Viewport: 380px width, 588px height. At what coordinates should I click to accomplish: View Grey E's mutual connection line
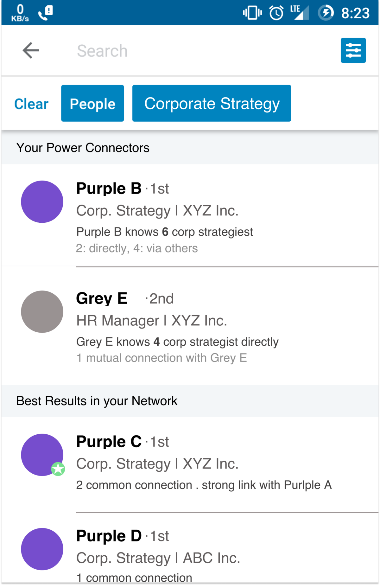point(161,358)
